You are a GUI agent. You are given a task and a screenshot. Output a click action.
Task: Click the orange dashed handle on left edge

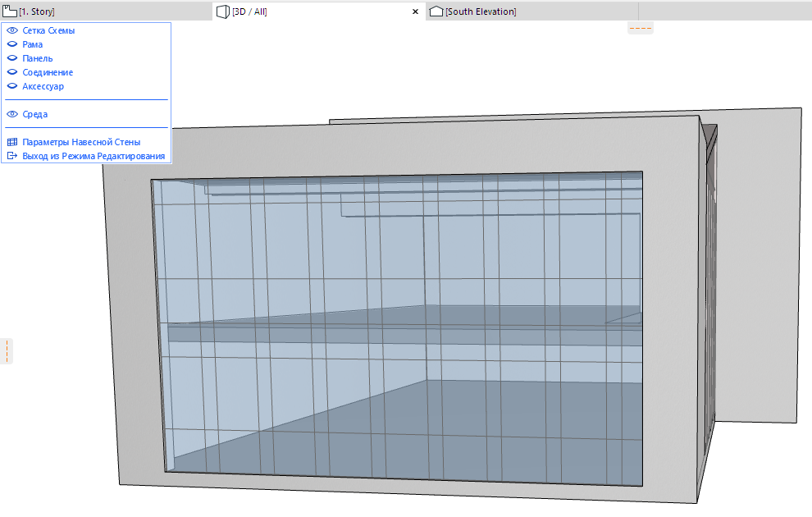click(x=6, y=351)
